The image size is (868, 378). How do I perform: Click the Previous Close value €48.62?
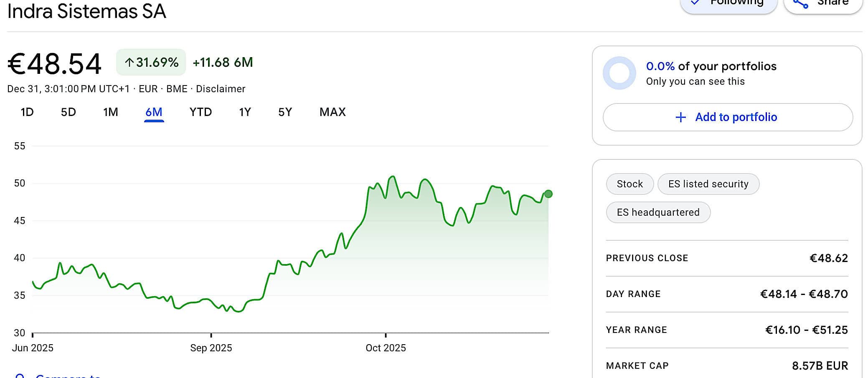[829, 258]
